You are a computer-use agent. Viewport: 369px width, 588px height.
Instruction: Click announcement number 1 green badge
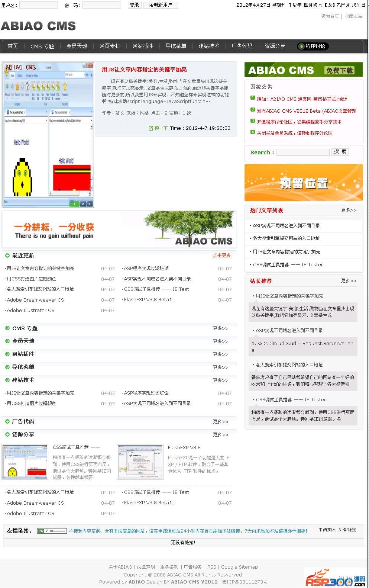point(253,98)
